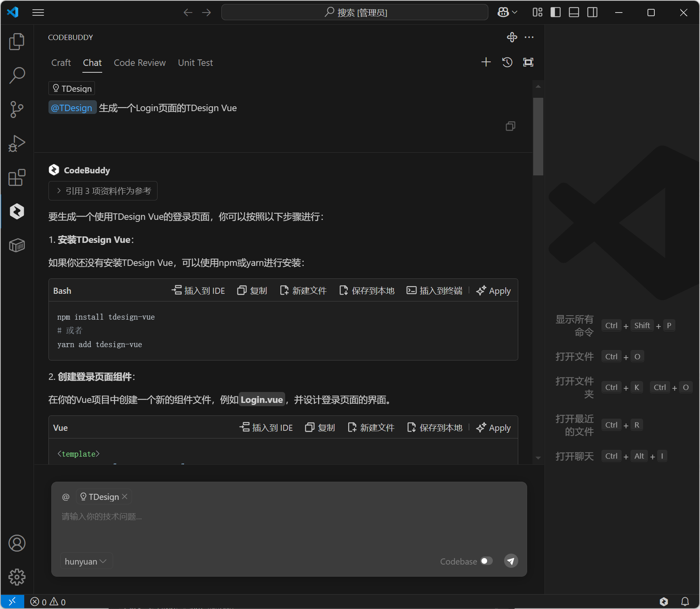The width and height of the screenshot is (700, 609).
Task: Open the Extensions view
Action: click(x=17, y=177)
